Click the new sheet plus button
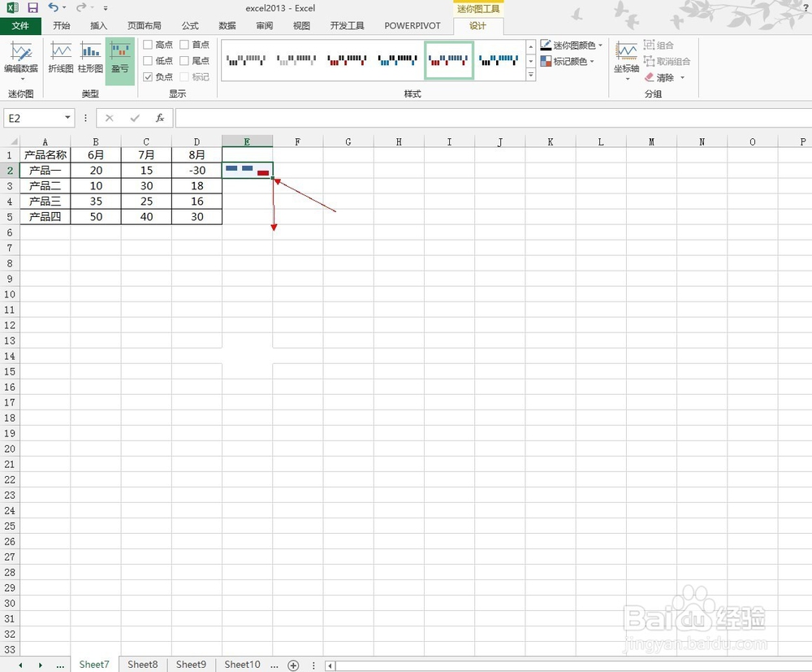 pyautogui.click(x=293, y=665)
